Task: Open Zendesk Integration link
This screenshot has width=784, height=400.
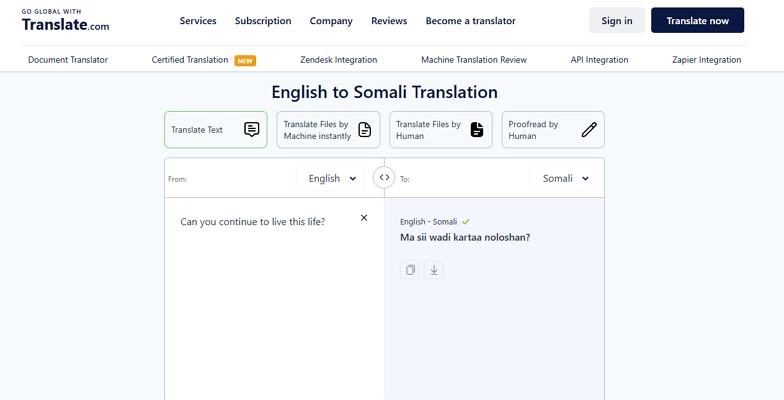Action: click(338, 60)
